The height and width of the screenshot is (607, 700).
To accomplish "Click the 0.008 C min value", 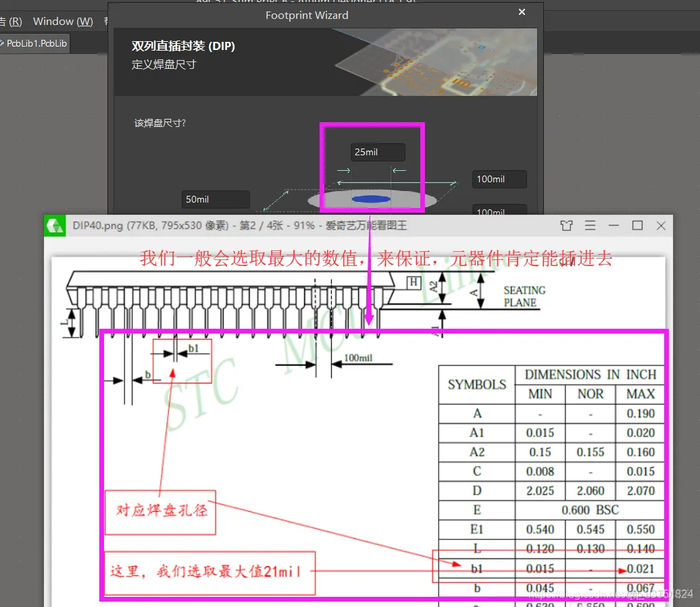I will 540,471.
